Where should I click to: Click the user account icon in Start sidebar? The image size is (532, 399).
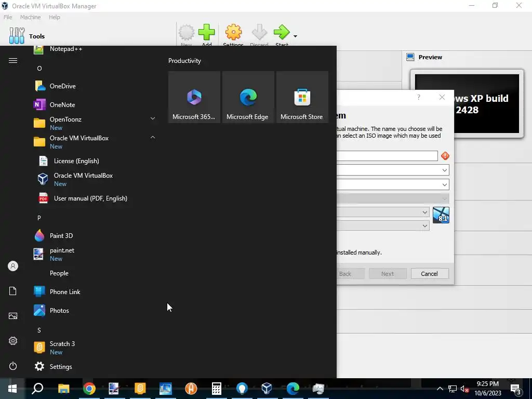pyautogui.click(x=13, y=266)
